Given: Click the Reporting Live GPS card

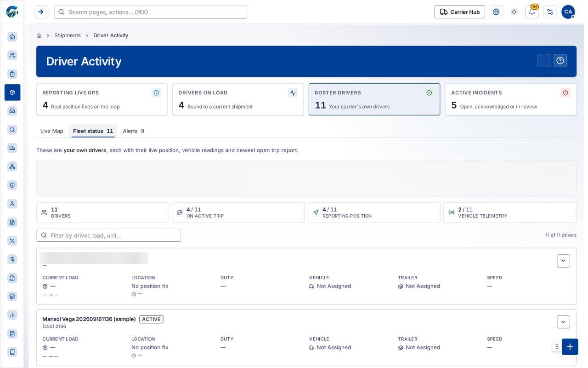Looking at the screenshot, I should pos(102,99).
